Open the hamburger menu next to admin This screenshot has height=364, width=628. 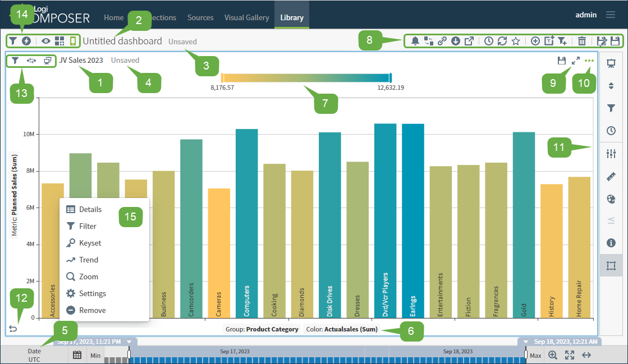coord(610,15)
